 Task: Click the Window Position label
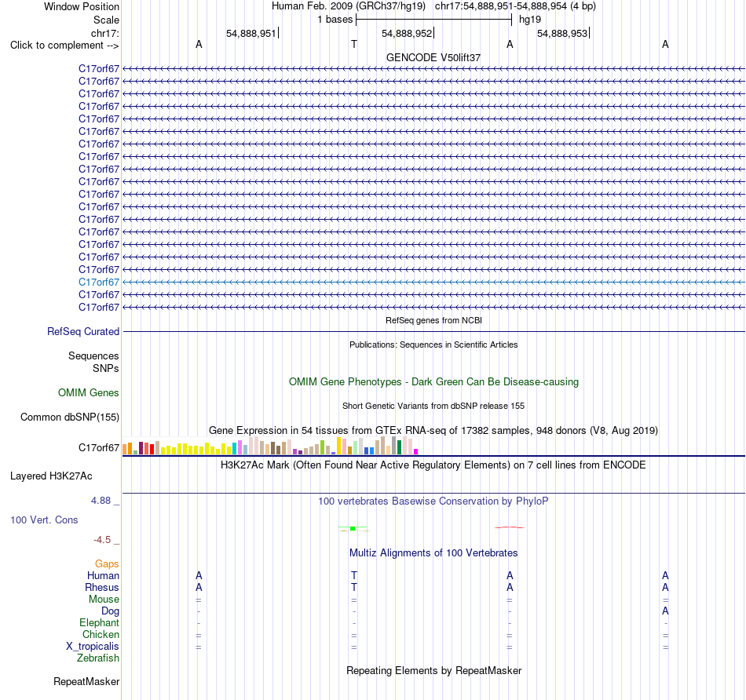82,6
